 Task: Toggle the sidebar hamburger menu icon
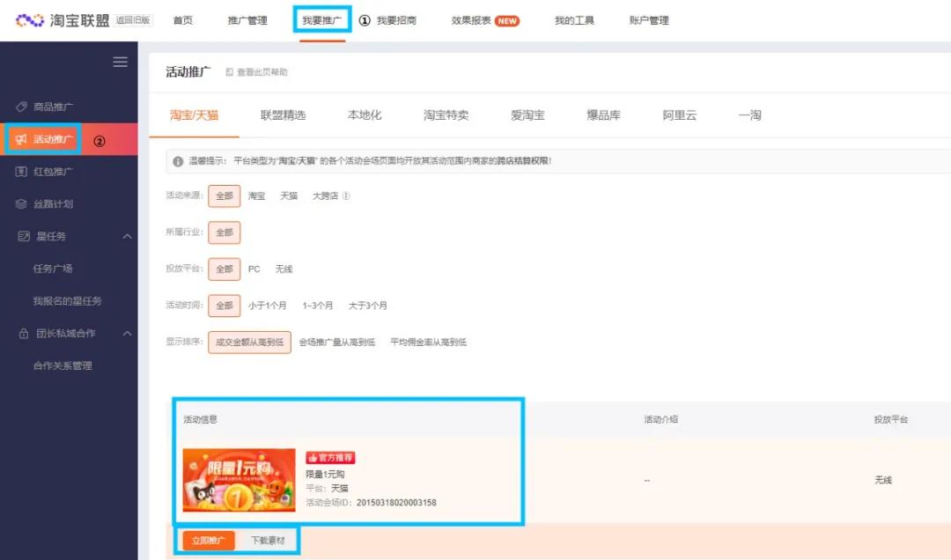(x=120, y=62)
